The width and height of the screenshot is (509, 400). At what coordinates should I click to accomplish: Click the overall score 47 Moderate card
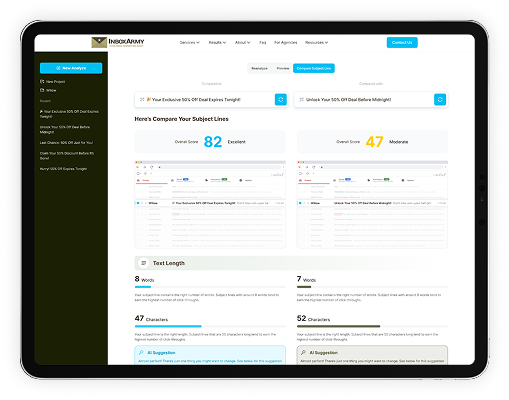click(x=372, y=142)
